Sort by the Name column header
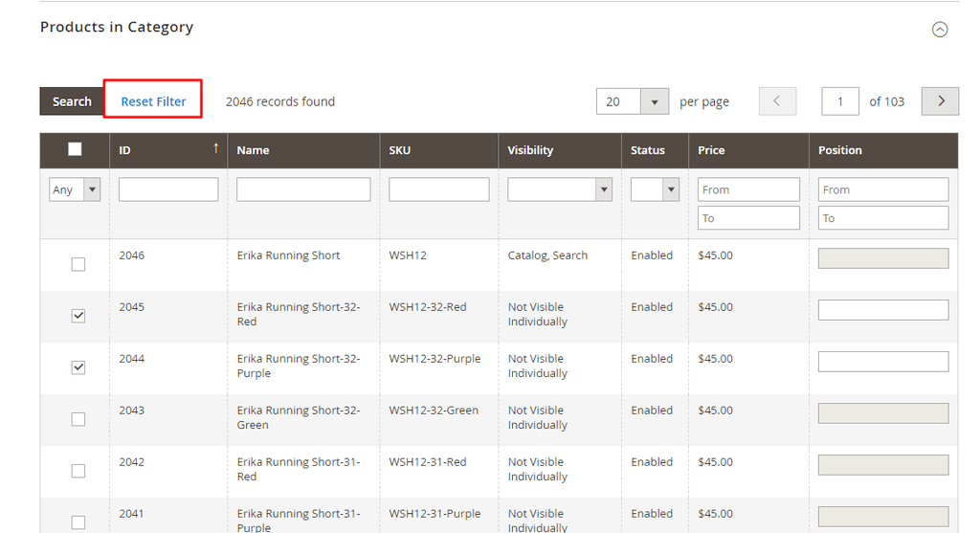This screenshot has width=980, height=533. pos(253,150)
